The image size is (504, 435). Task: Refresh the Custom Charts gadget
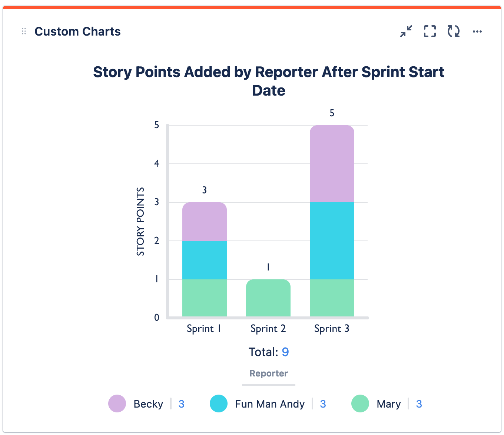tap(453, 31)
